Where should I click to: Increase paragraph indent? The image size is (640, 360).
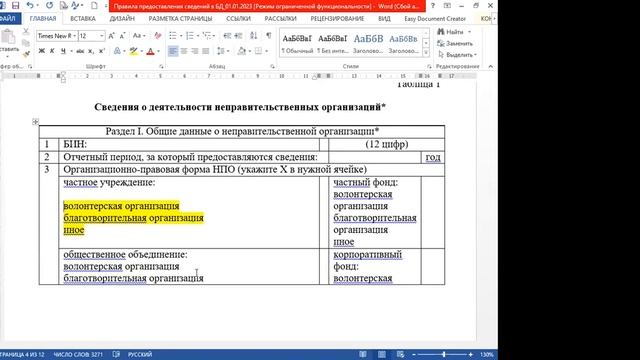pos(238,36)
